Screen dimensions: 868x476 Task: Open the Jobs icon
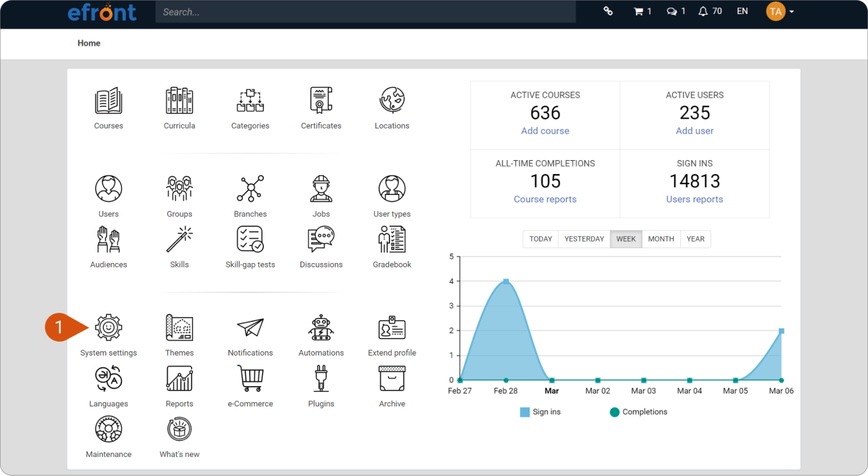tap(321, 189)
